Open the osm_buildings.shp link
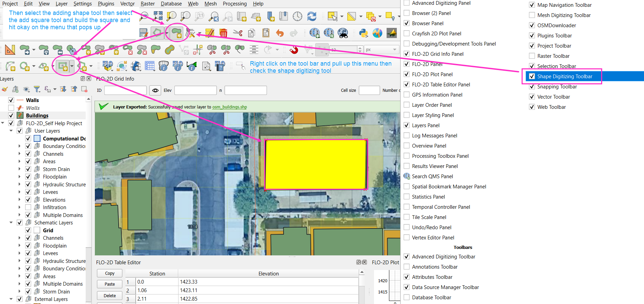This screenshot has height=304, width=644. 230,107
